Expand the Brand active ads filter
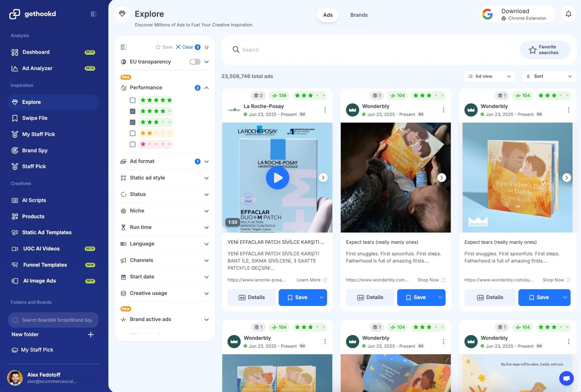 206,319
